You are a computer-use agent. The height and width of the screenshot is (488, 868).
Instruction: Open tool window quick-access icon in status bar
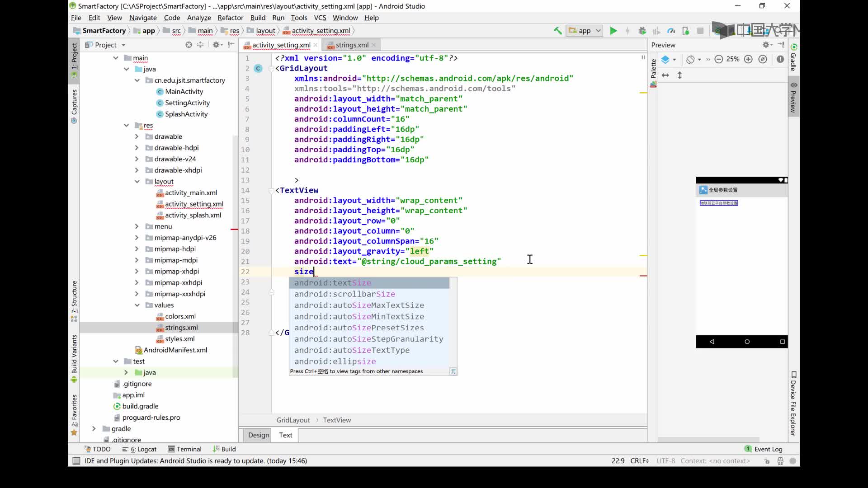click(76, 461)
